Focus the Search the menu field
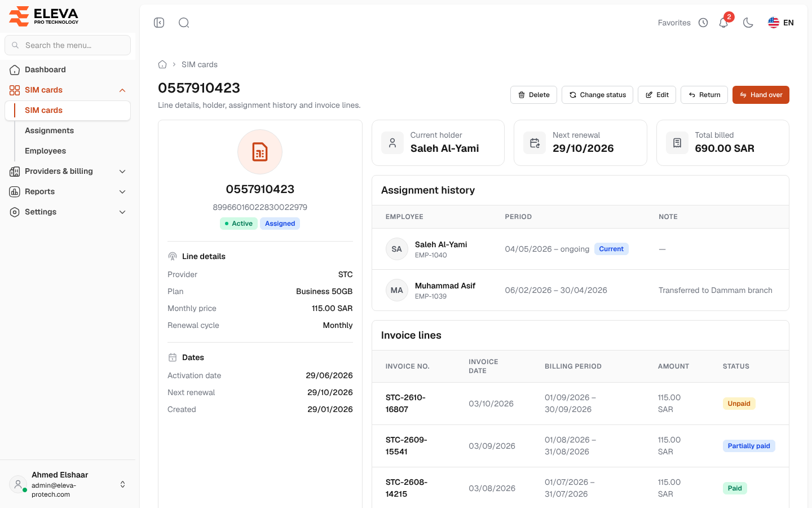The image size is (812, 508). (68, 45)
